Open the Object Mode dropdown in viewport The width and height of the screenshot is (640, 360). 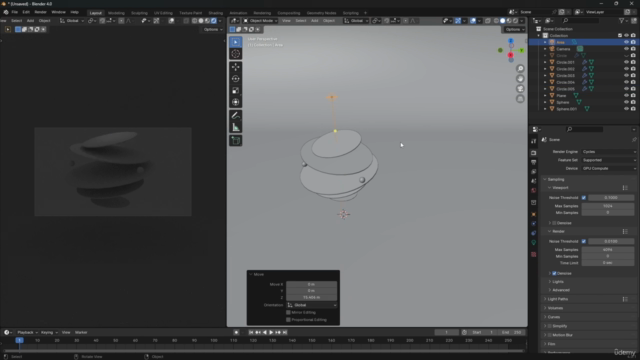click(x=260, y=21)
